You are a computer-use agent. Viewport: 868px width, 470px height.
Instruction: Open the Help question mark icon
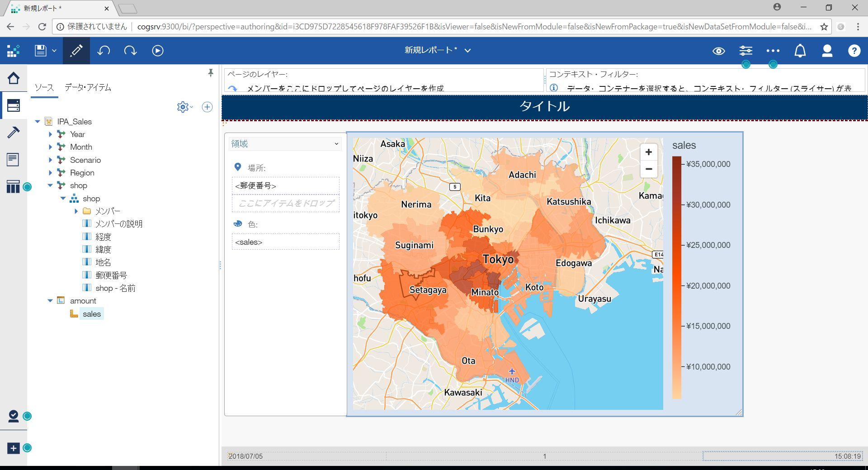pos(854,51)
